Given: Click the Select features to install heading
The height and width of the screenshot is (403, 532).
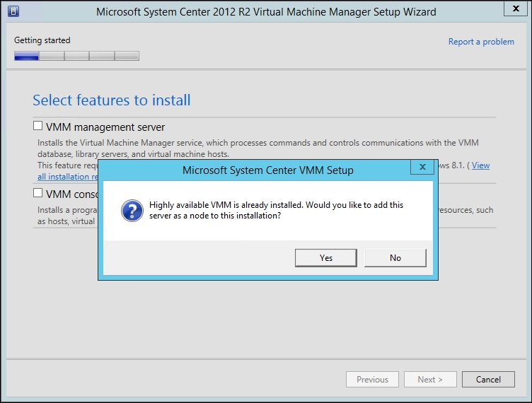Looking at the screenshot, I should point(112,100).
